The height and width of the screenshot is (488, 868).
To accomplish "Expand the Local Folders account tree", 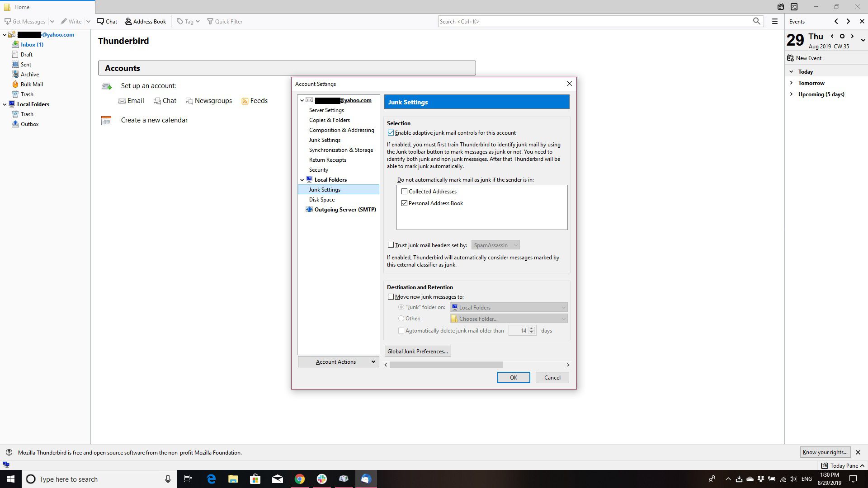I will 5,103.
